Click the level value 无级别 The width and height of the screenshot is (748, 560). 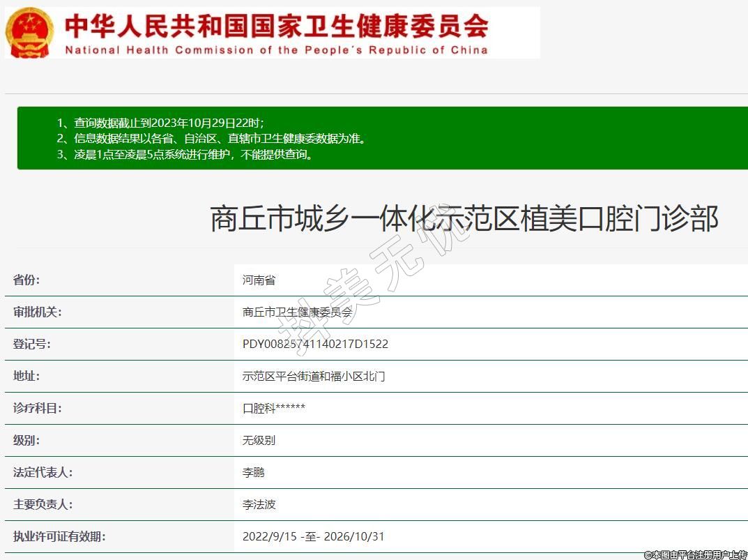(x=259, y=441)
